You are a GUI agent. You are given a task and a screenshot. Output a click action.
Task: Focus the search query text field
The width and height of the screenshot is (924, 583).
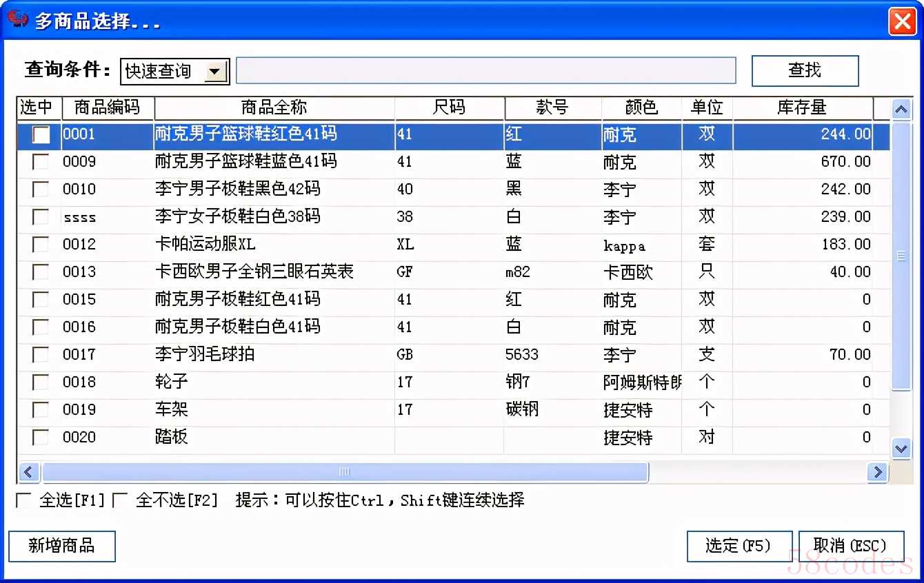pyautogui.click(x=485, y=71)
